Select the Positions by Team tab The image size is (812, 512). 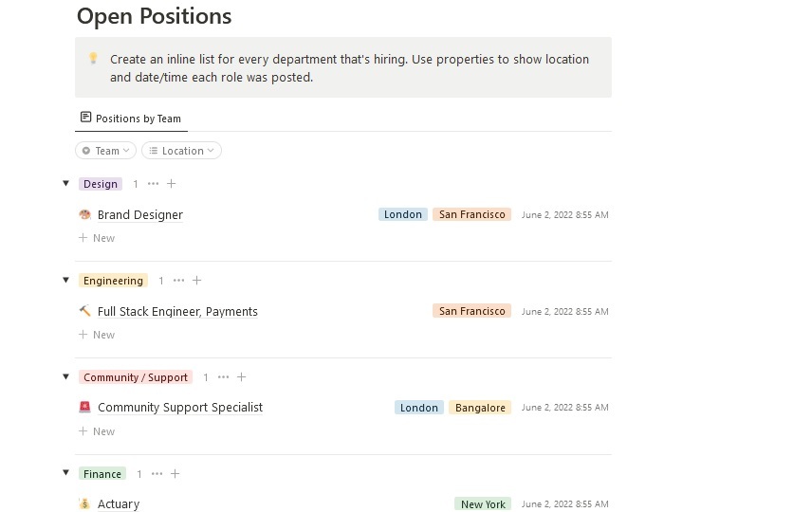pyautogui.click(x=130, y=119)
